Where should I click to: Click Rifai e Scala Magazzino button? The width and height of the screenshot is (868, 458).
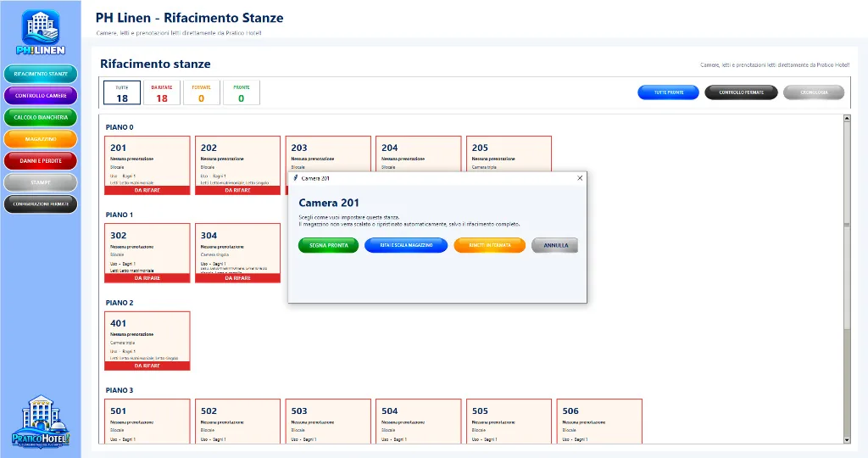[x=406, y=245]
